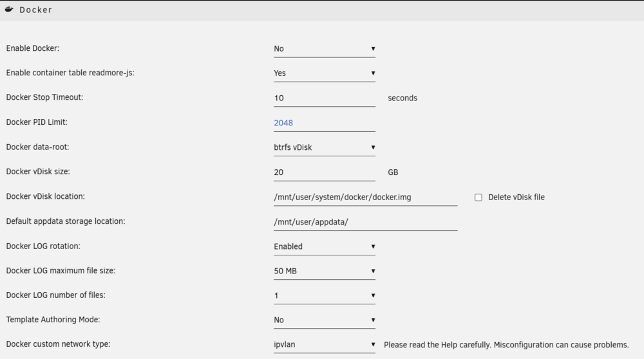Image resolution: width=644 pixels, height=359 pixels.
Task: Click the Default appdata storage location label
Action: (x=65, y=221)
